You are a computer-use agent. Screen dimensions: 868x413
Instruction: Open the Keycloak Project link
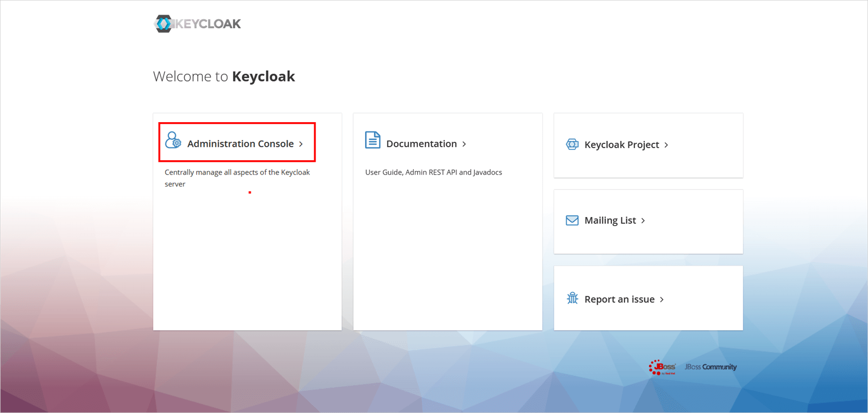click(x=621, y=144)
